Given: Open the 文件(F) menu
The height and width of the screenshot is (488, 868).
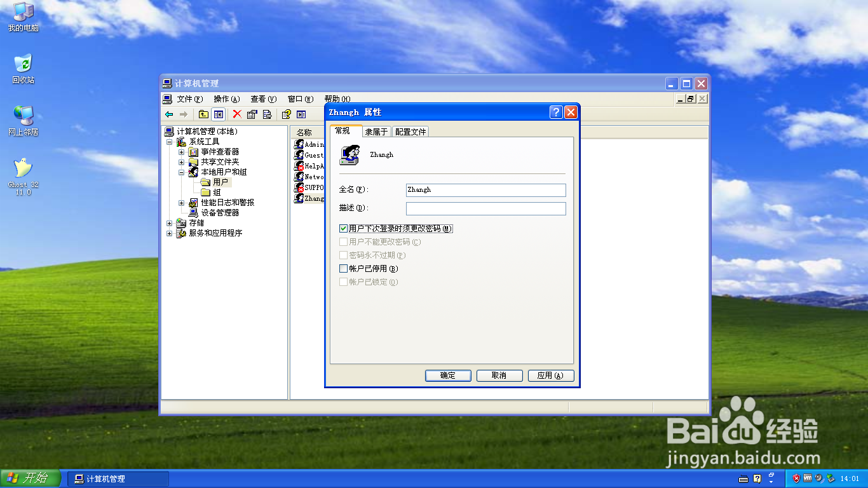Looking at the screenshot, I should (189, 99).
